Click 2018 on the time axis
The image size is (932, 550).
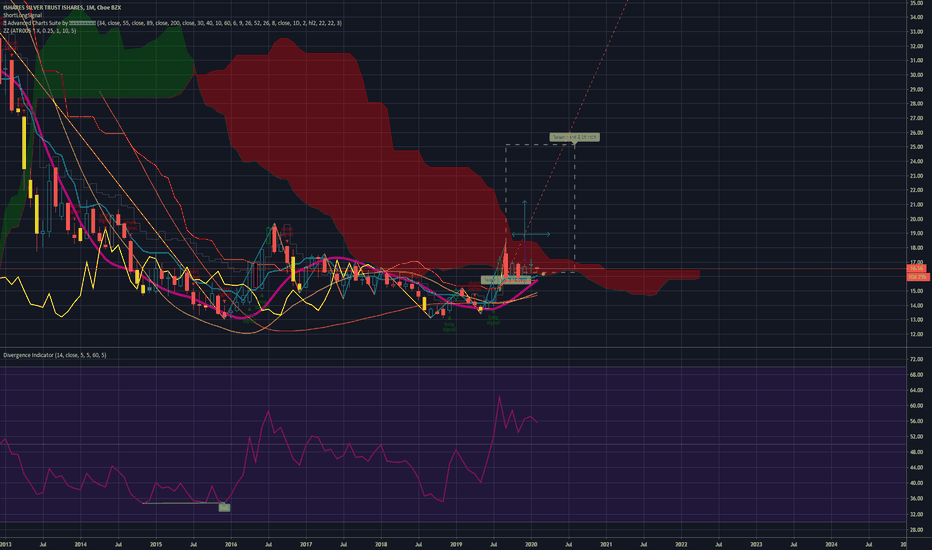click(381, 544)
